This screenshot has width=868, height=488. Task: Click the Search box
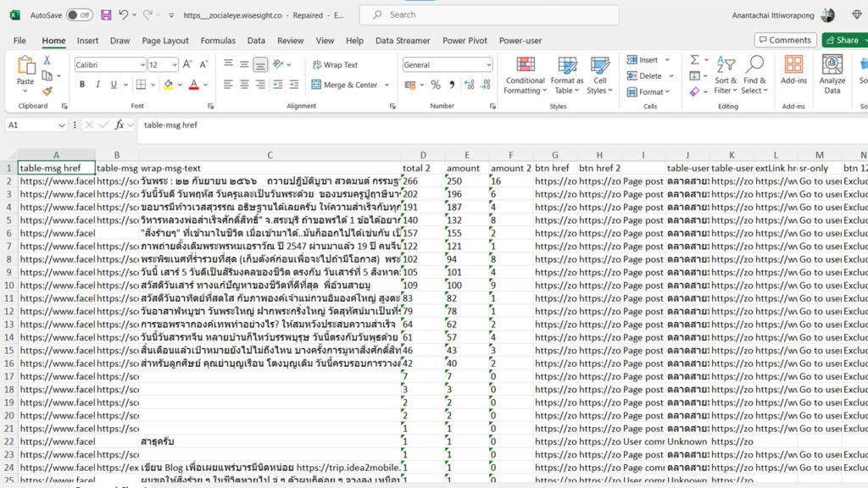pos(489,15)
